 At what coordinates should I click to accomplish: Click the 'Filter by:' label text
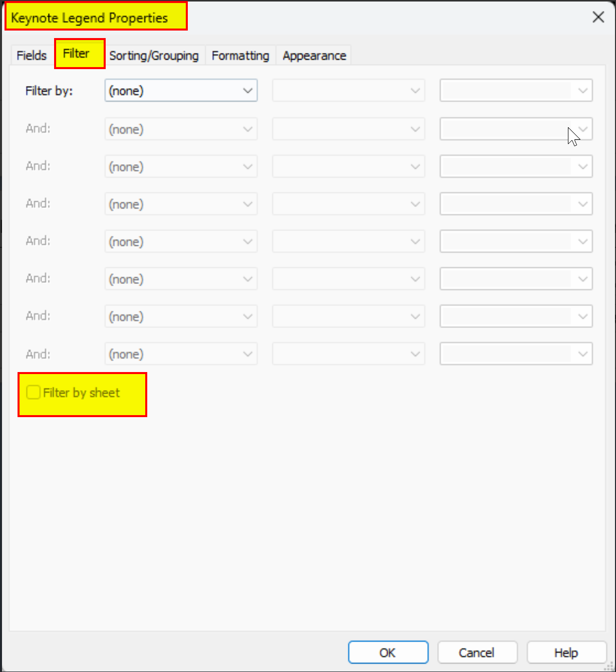(x=49, y=91)
